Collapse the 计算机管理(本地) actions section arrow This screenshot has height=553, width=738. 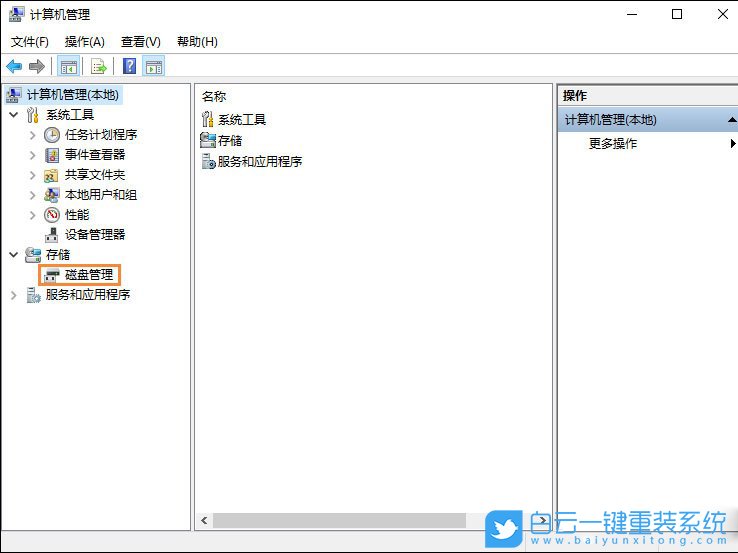click(x=732, y=120)
